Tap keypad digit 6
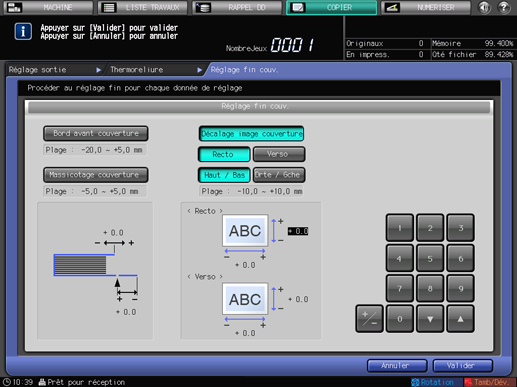517x387 pixels. coord(460,258)
